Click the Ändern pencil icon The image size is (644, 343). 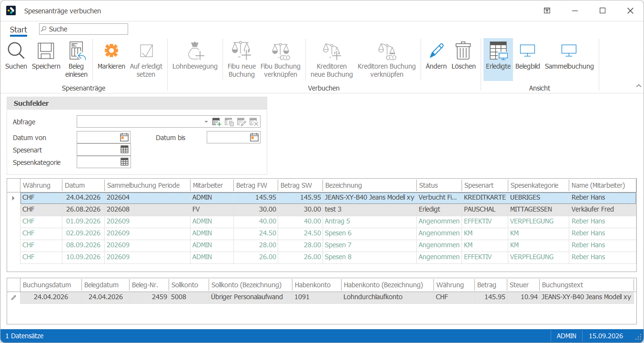pos(436,50)
